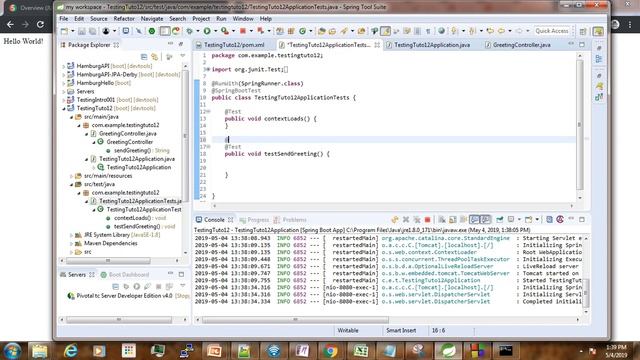
Task: Switch to the TestingTuto12Application.java editor tab
Action: pos(431,45)
